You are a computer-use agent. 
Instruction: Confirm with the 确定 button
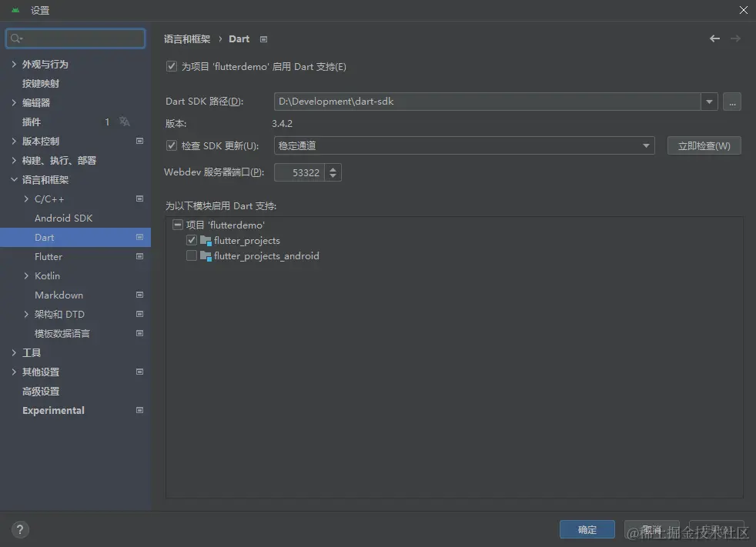click(587, 529)
